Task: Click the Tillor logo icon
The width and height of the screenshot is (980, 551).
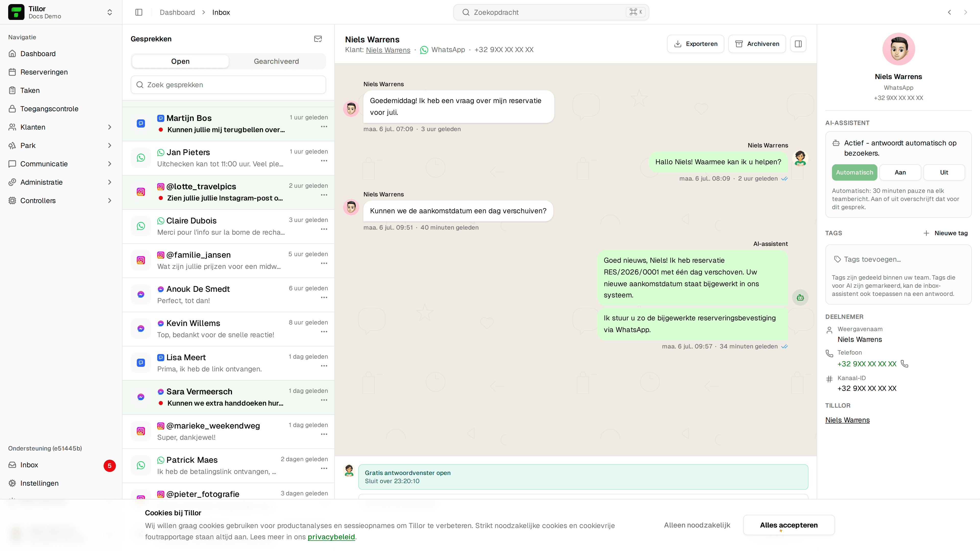Action: 16,12
